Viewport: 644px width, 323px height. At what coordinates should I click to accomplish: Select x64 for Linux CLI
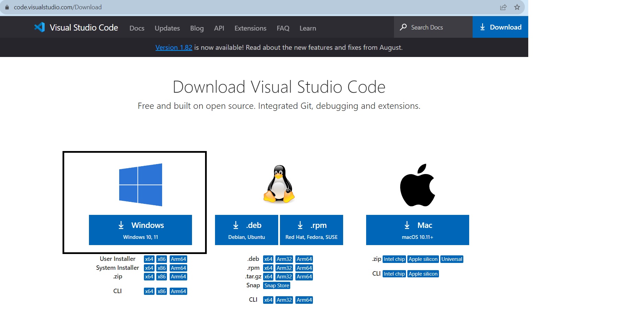pyautogui.click(x=268, y=300)
